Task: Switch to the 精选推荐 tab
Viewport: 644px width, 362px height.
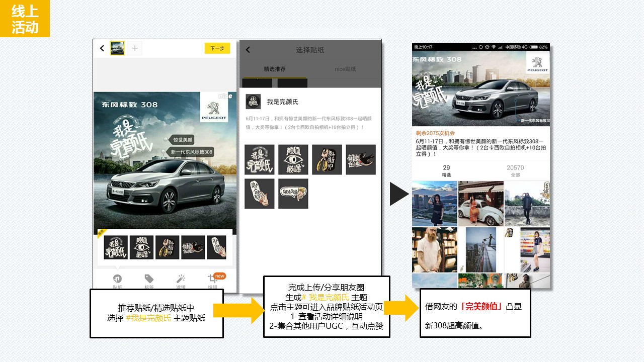Action: coord(275,69)
